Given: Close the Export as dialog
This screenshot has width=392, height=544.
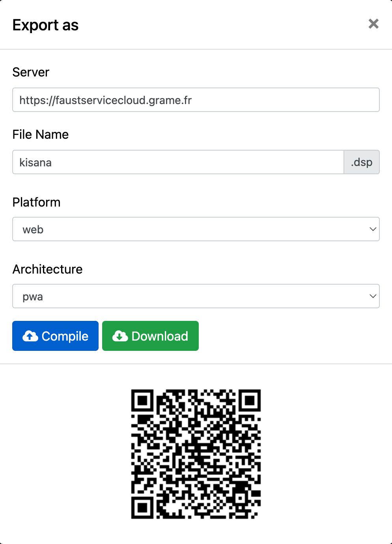Looking at the screenshot, I should (x=373, y=24).
